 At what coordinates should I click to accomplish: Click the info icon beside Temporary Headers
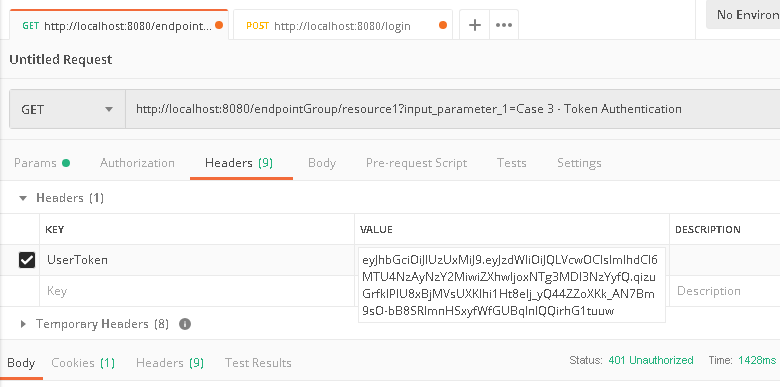pyautogui.click(x=185, y=324)
